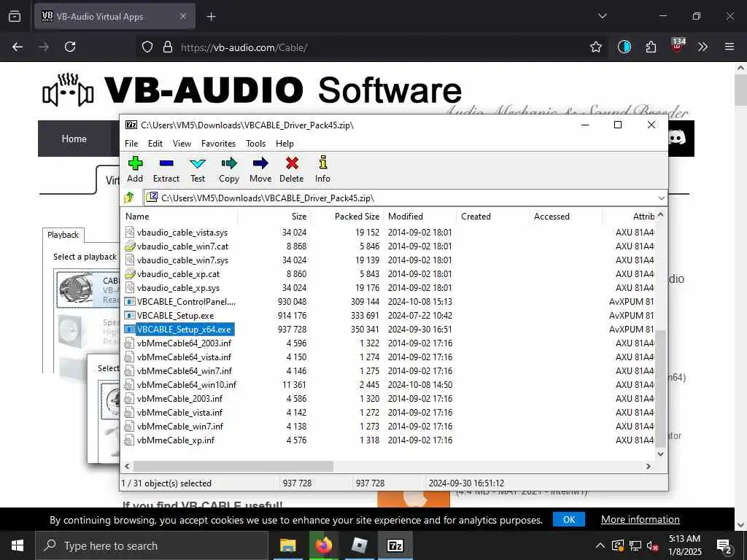The image size is (747, 560).
Task: Bookmark this page with the star icon
Action: (595, 47)
